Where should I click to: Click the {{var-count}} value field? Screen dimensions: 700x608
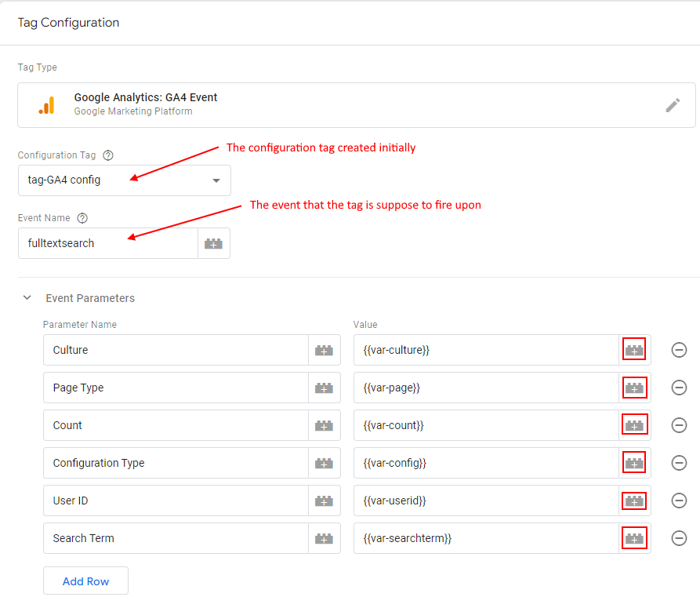[486, 425]
